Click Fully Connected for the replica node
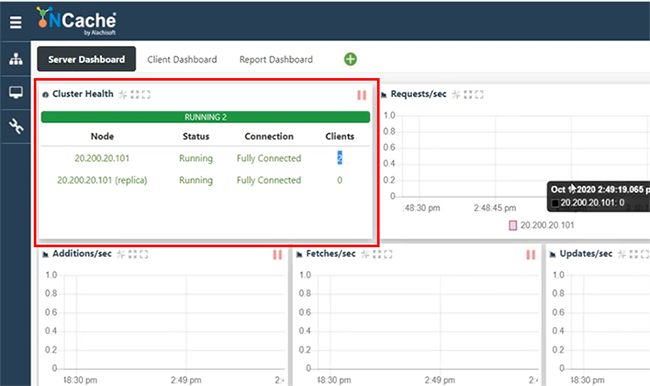Viewport: 650px width, 386px height. point(269,180)
